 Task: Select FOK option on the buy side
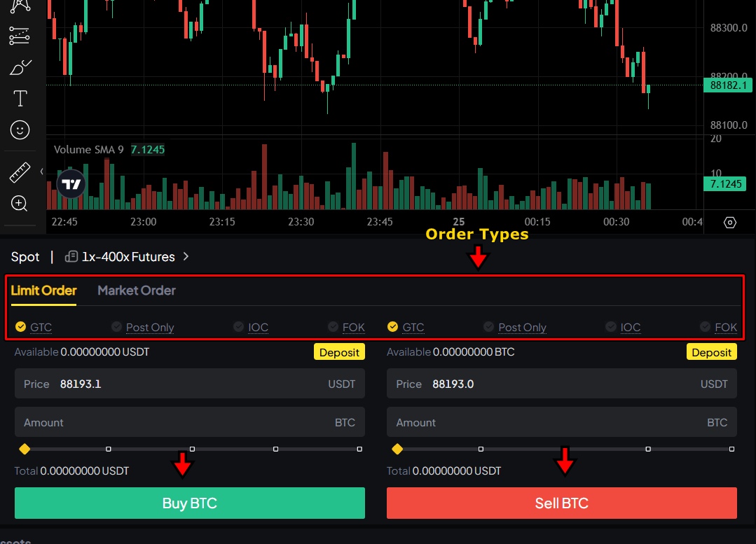(346, 327)
